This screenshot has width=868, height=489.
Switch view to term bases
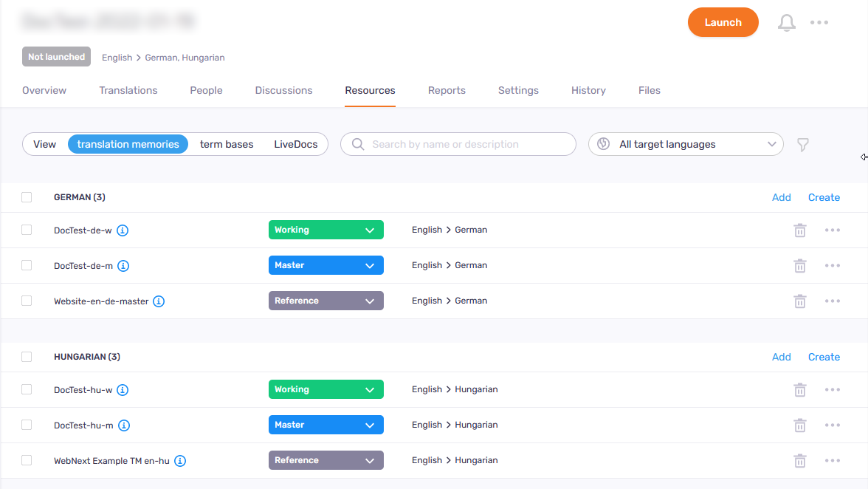(227, 144)
